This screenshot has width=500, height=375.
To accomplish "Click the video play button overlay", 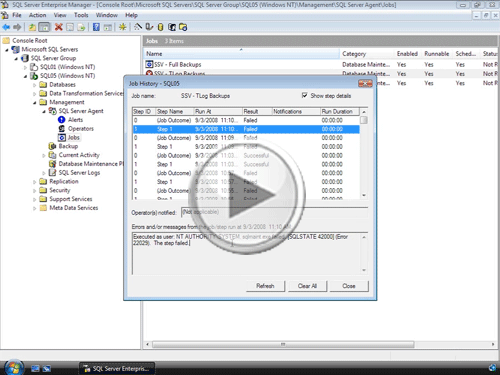I will click(x=247, y=196).
